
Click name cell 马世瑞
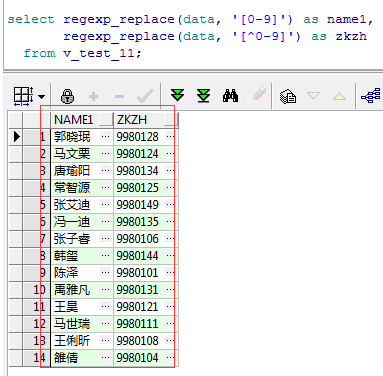72,324
